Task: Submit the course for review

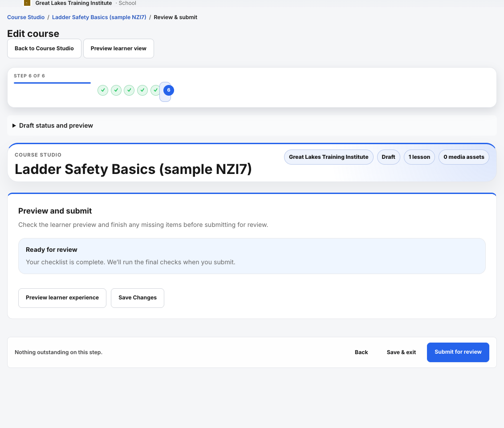Action: 458,352
